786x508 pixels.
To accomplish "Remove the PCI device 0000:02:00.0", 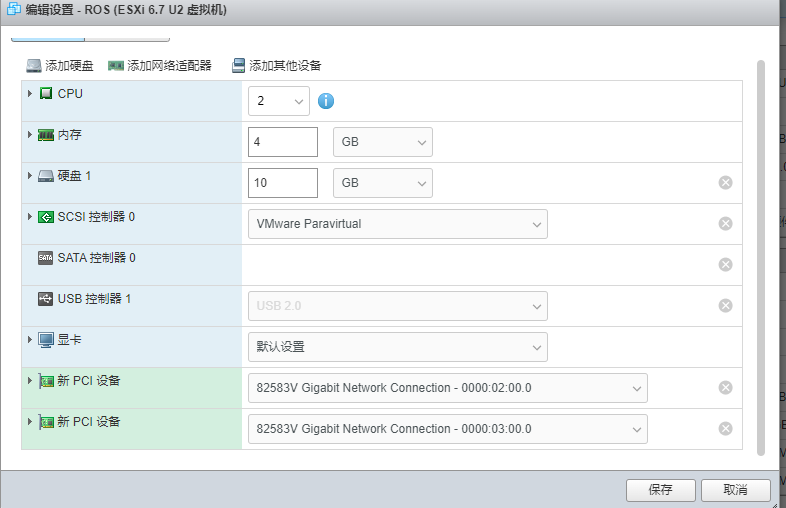I will (x=725, y=388).
